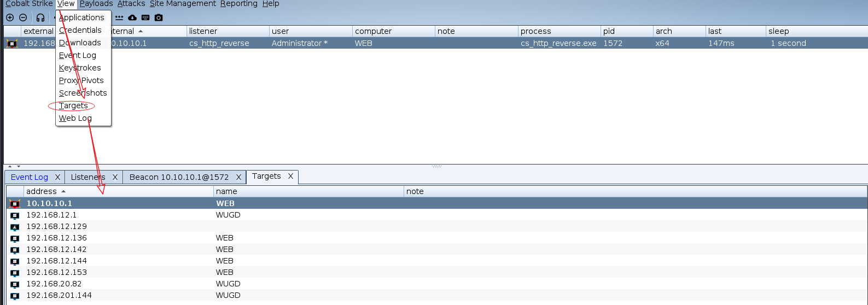Close the Targets tab

pos(290,176)
